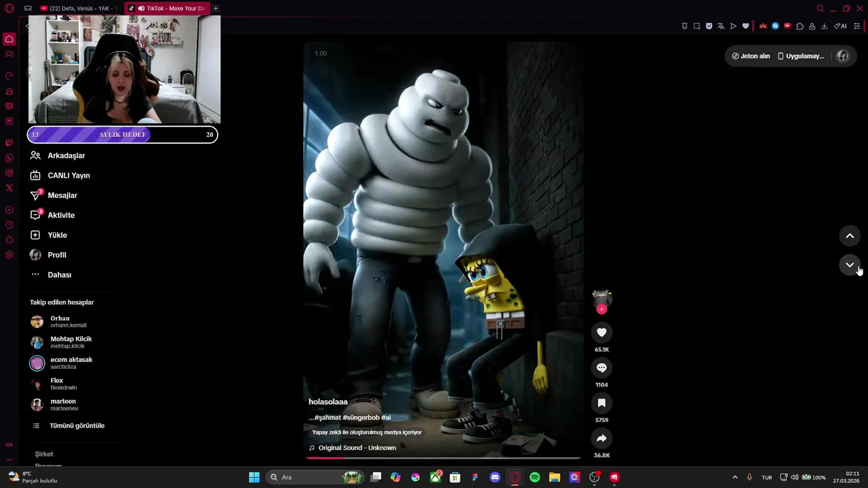Open the Opera sidebar home icon

click(x=9, y=39)
